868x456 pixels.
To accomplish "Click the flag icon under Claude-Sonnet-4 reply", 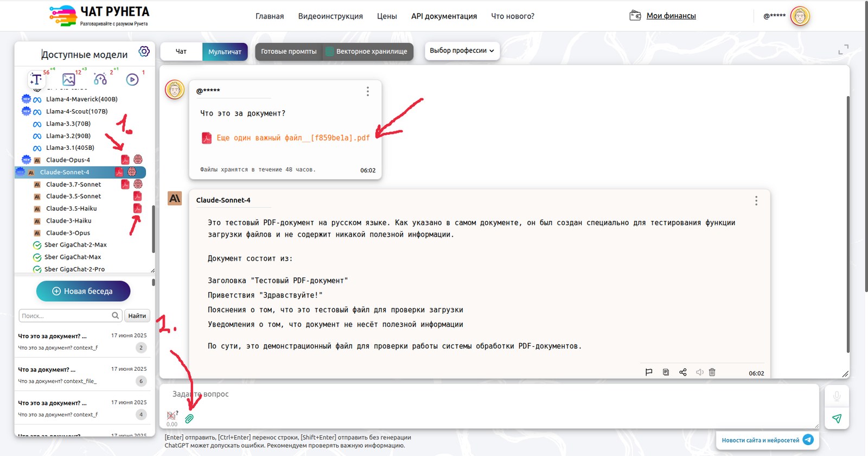I will coord(649,372).
